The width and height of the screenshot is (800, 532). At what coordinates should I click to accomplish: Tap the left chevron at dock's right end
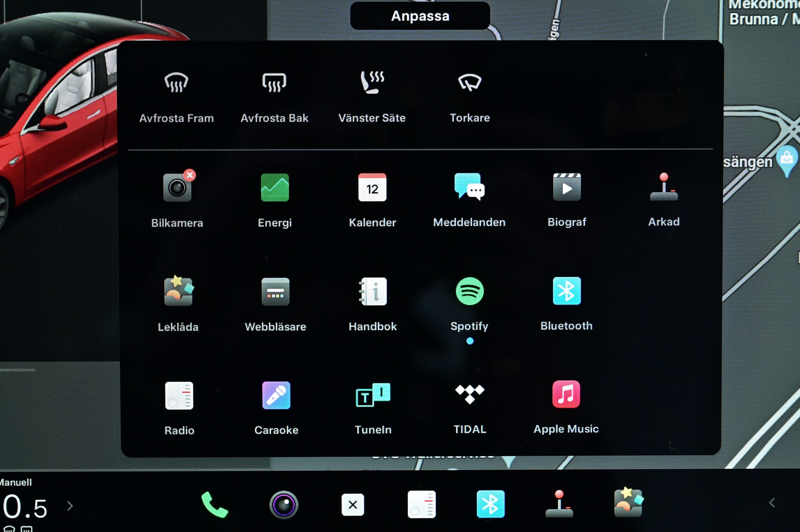(772, 503)
